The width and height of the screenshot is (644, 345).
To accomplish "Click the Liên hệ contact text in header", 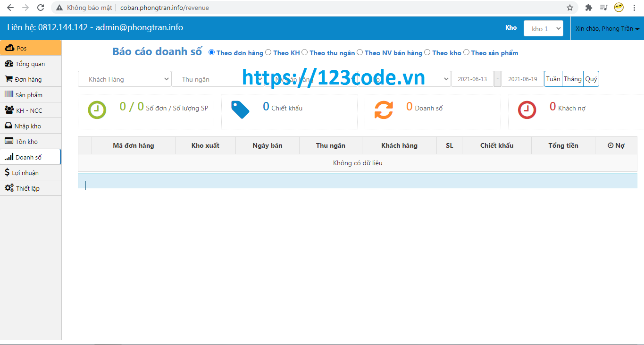I will click(95, 27).
